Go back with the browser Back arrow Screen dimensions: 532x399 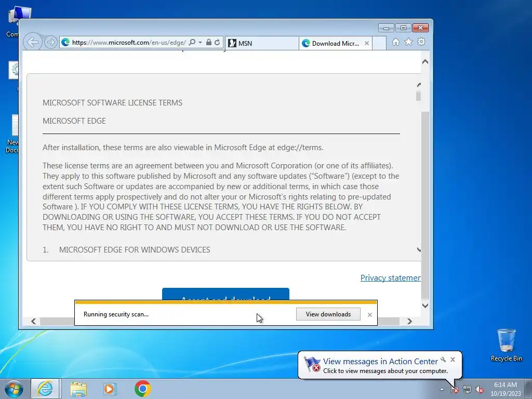(33, 43)
